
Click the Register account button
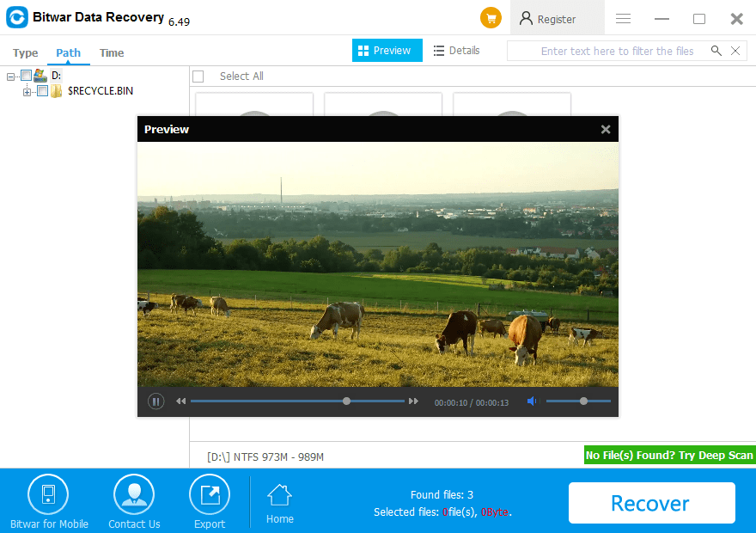pyautogui.click(x=557, y=18)
